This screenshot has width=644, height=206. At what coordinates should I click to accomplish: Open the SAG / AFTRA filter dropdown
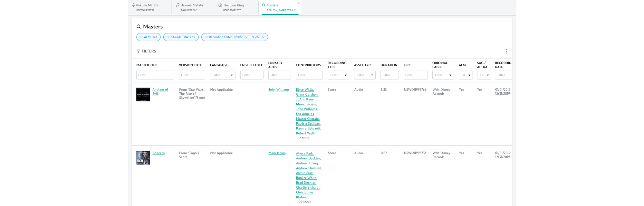click(484, 75)
